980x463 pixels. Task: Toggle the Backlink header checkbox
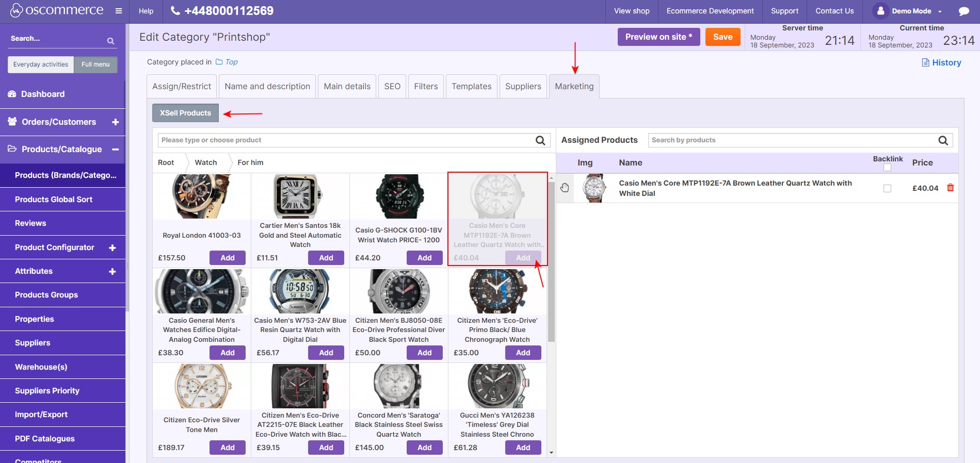[887, 168]
